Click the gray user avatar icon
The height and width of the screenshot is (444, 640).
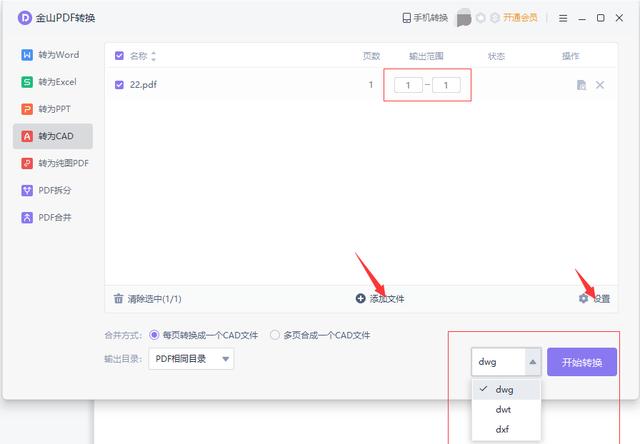click(x=464, y=18)
